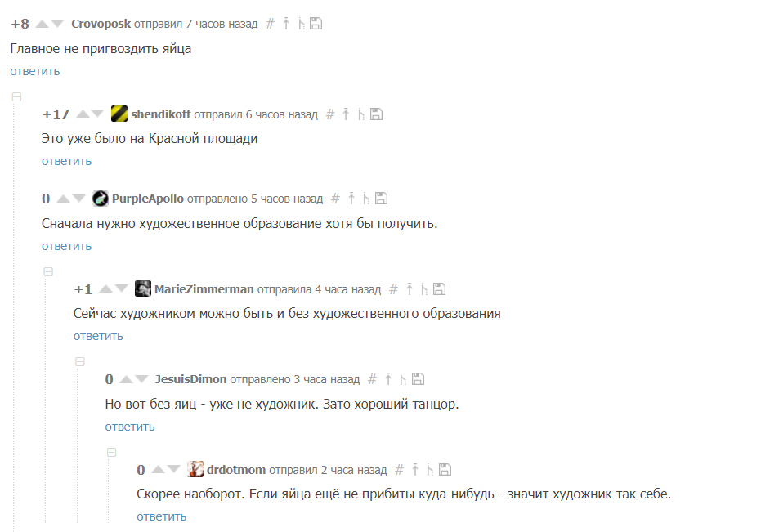Reply to the Красной площади comment
The height and width of the screenshot is (532, 761).
(x=66, y=161)
